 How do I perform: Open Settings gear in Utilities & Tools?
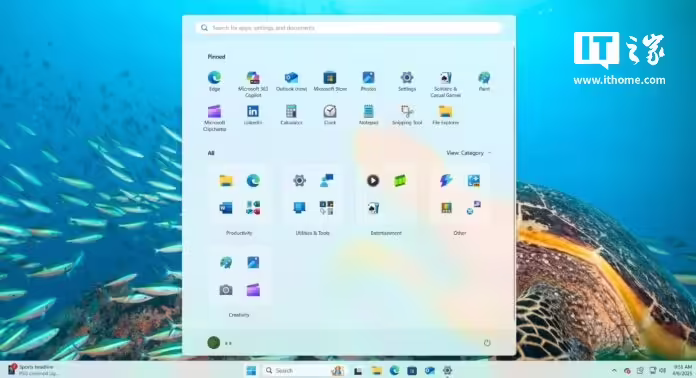[x=299, y=181]
